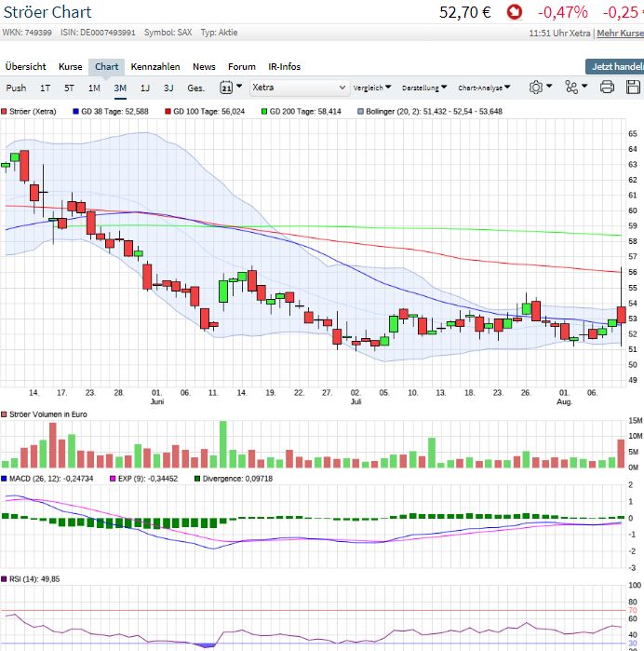Screen dimensions: 644x651
Task: Open chart settings gear icon
Action: coord(536,88)
